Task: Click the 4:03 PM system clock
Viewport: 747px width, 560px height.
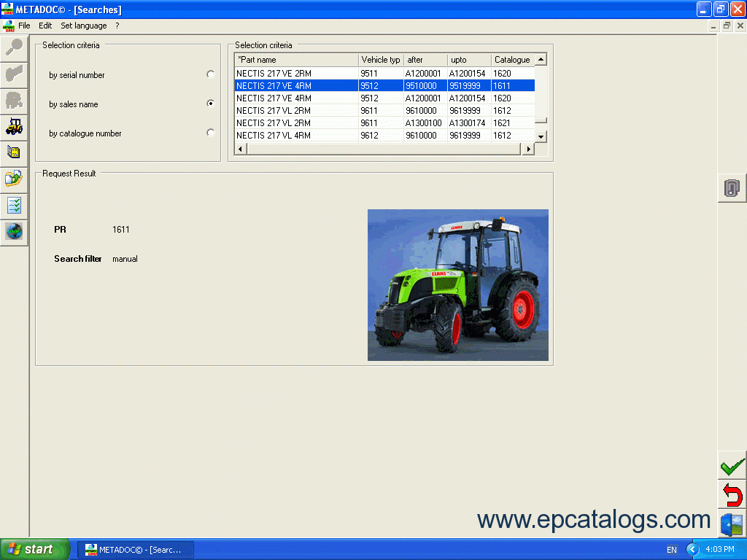Action: 720,550
